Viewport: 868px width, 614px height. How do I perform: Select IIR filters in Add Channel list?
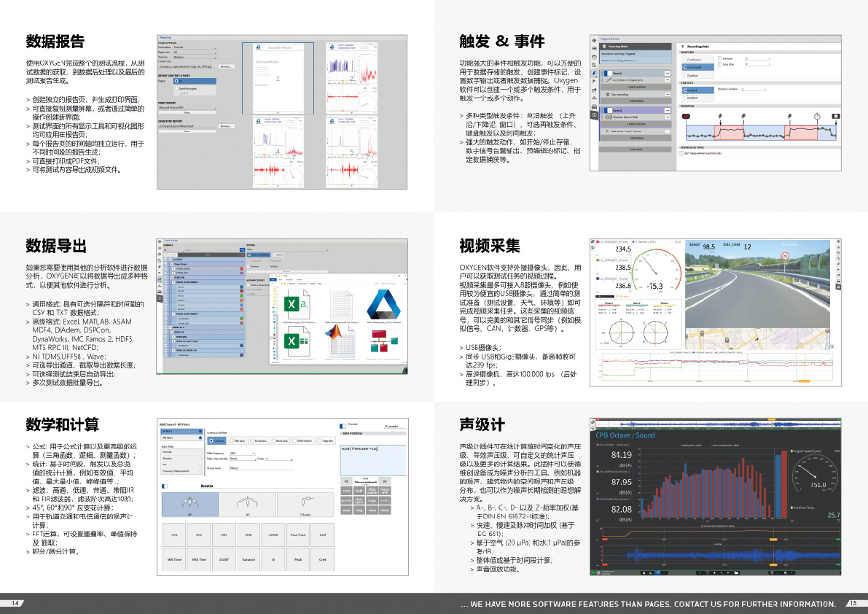pos(181,431)
